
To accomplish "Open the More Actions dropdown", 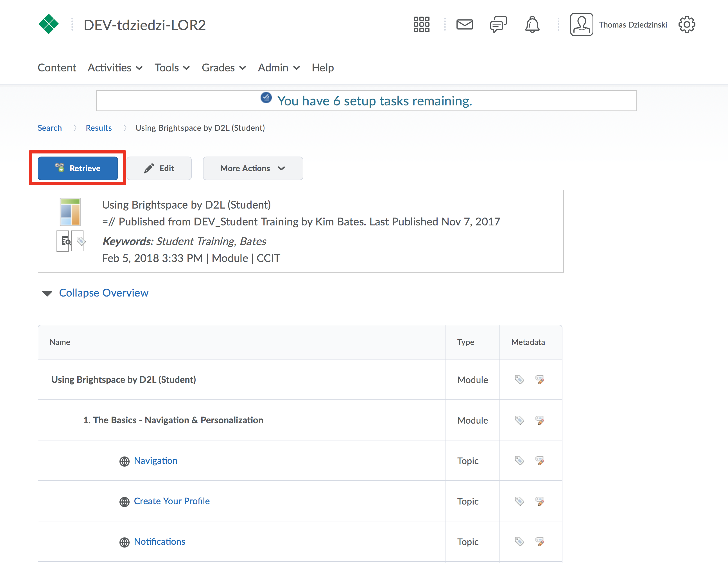I will (x=253, y=168).
